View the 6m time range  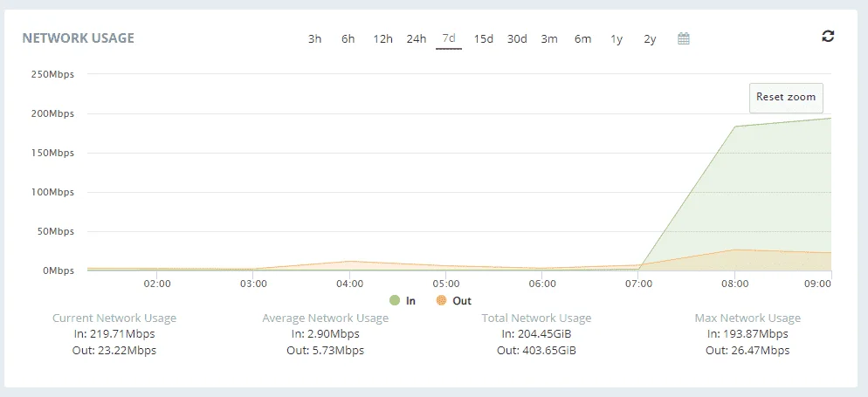[582, 38]
